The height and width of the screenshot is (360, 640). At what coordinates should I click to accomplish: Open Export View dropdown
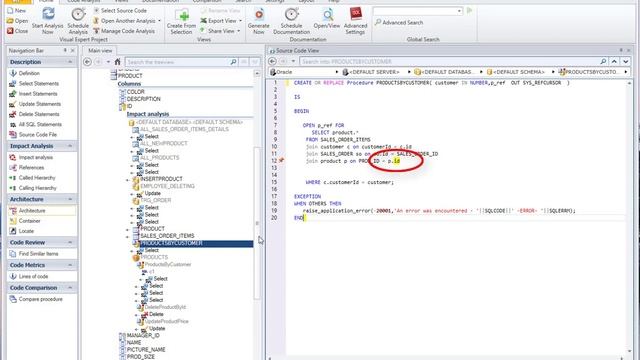(221, 20)
